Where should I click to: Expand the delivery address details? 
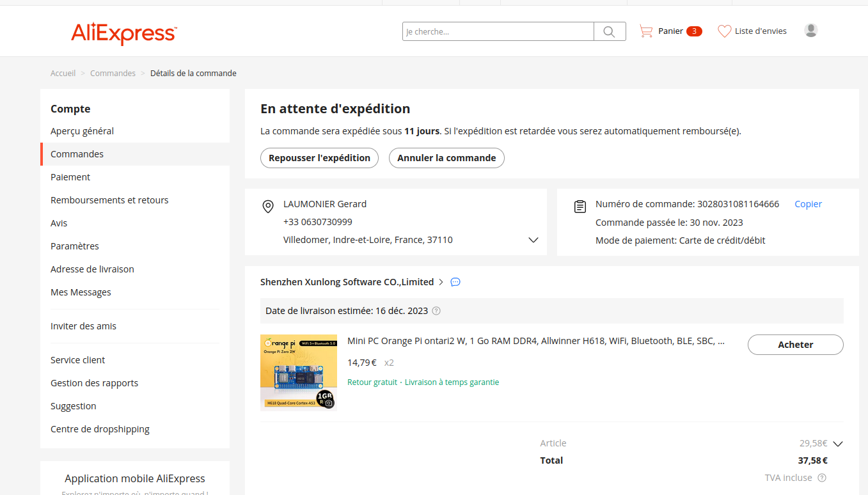coord(533,240)
